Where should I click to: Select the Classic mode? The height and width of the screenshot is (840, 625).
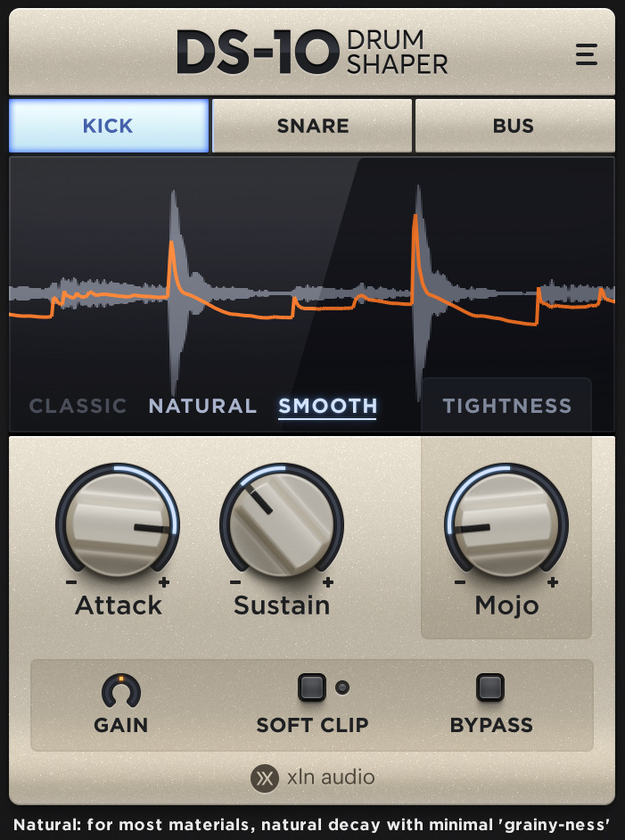[78, 406]
